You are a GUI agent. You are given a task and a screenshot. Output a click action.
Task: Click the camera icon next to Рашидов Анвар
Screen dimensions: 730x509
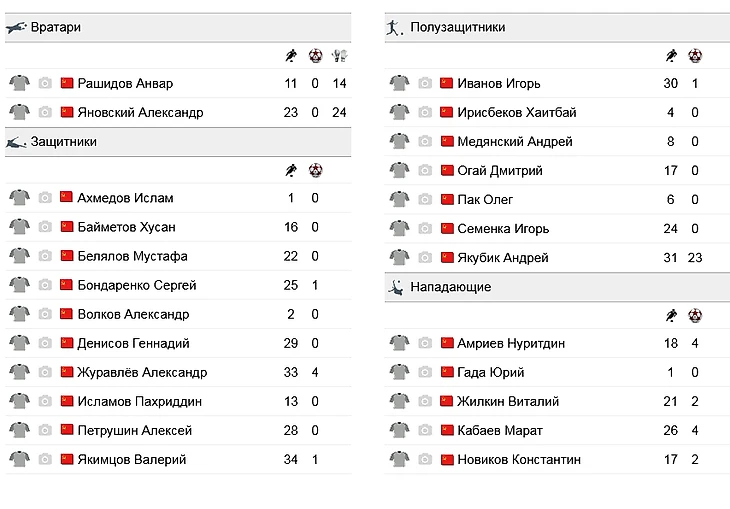click(x=45, y=83)
